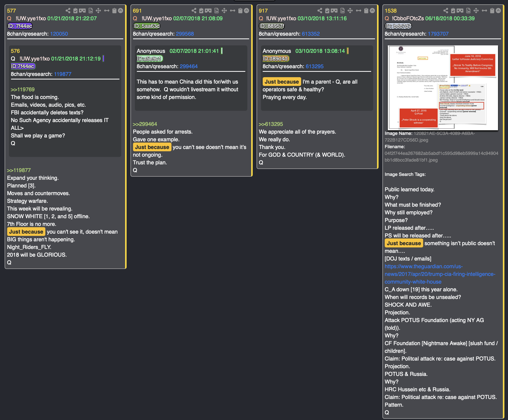Click the purple ID: 7f44ec badge
This screenshot has width=508, height=420.
coord(20,26)
